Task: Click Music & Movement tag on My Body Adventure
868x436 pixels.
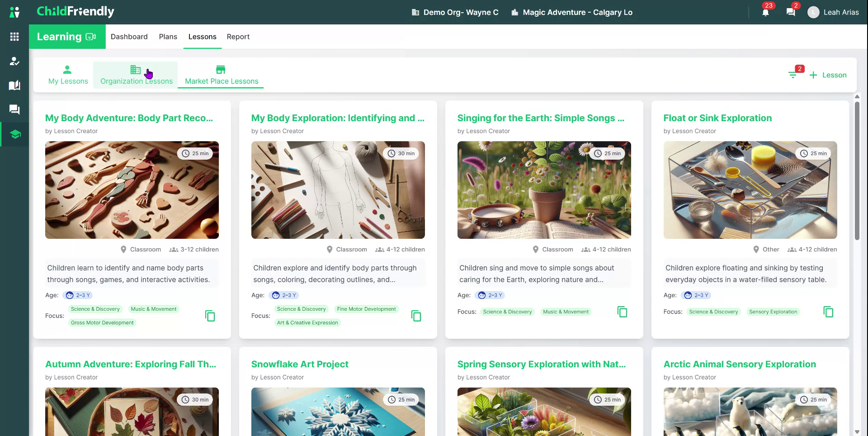Action: 154,309
